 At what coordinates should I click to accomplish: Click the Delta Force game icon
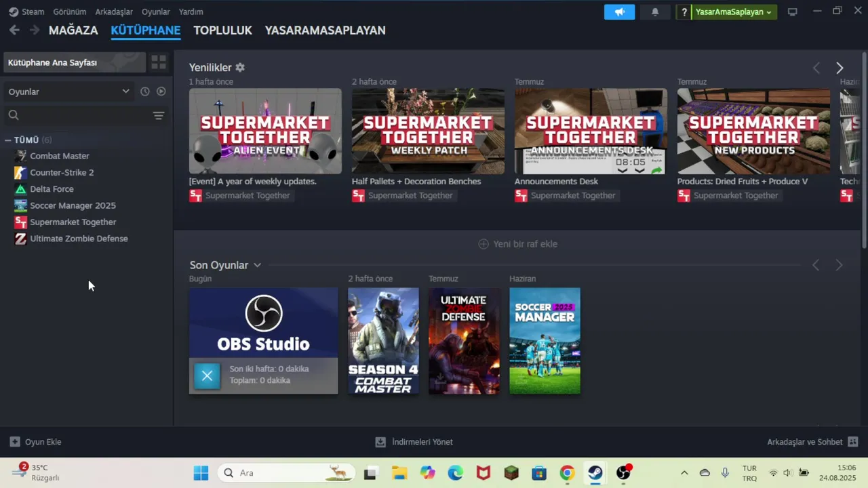(x=21, y=189)
